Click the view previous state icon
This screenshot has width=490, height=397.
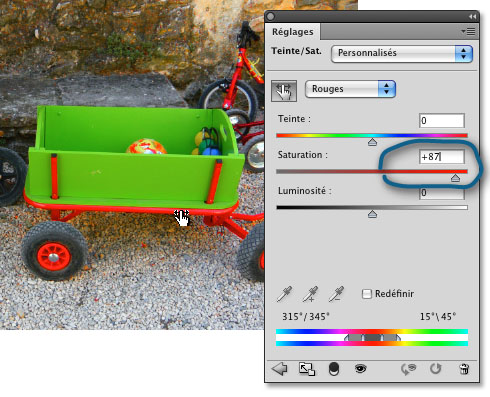click(x=408, y=369)
